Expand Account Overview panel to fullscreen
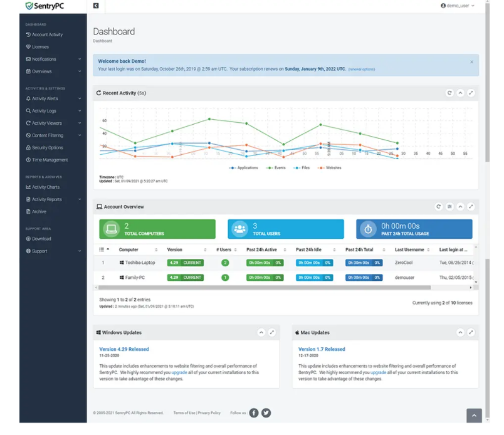The height and width of the screenshot is (435, 504). click(471, 206)
